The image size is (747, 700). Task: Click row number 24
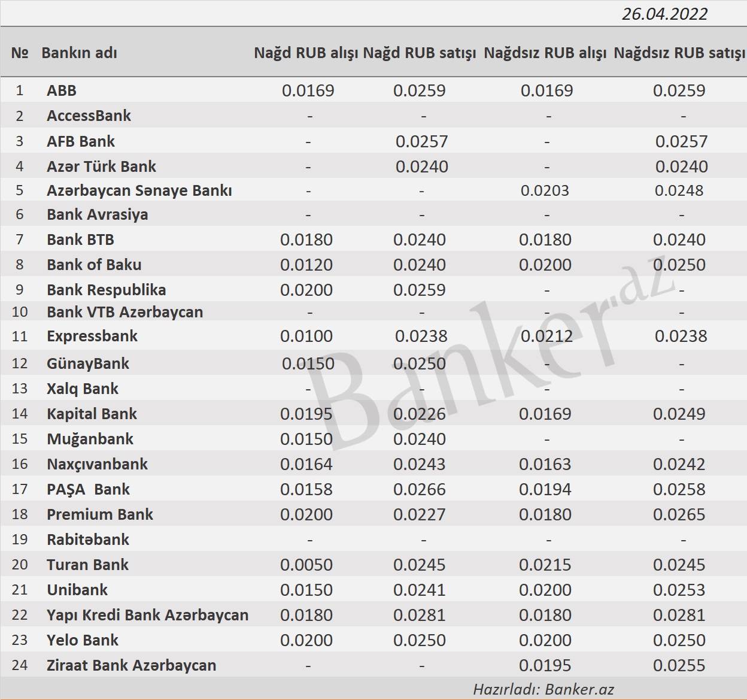tap(20, 665)
